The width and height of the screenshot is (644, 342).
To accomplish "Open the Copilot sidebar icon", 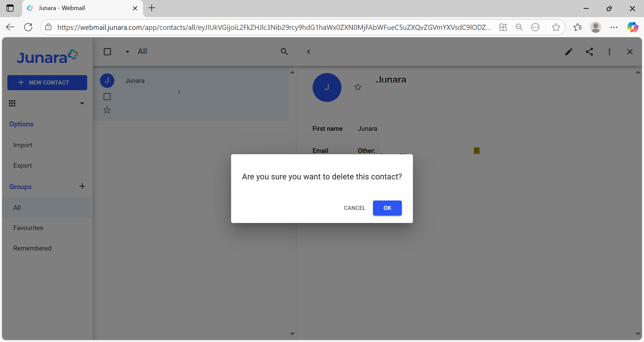I will (x=633, y=27).
